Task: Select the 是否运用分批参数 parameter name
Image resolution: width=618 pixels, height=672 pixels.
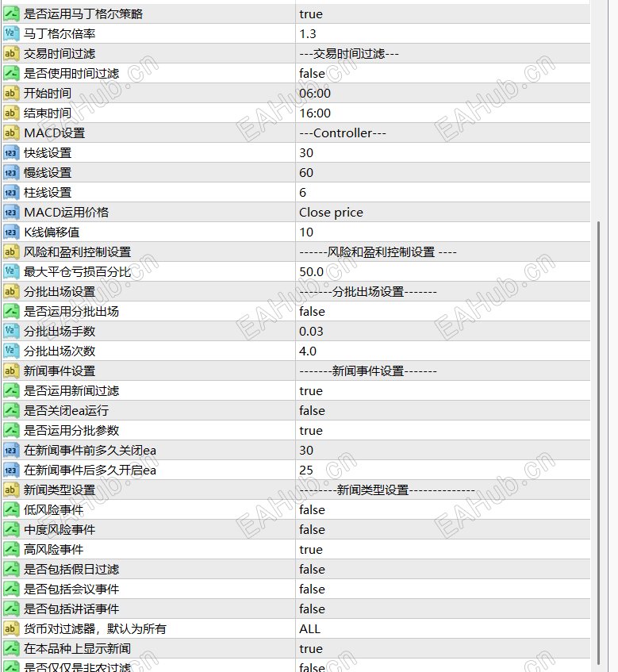Action: pyautogui.click(x=71, y=430)
